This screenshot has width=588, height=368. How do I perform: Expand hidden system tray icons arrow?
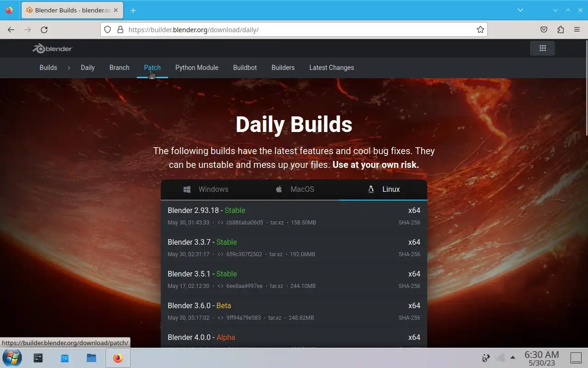pyautogui.click(x=513, y=357)
